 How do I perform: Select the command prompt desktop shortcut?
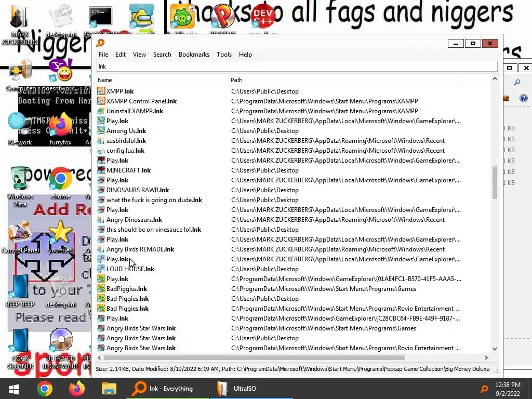[101, 16]
